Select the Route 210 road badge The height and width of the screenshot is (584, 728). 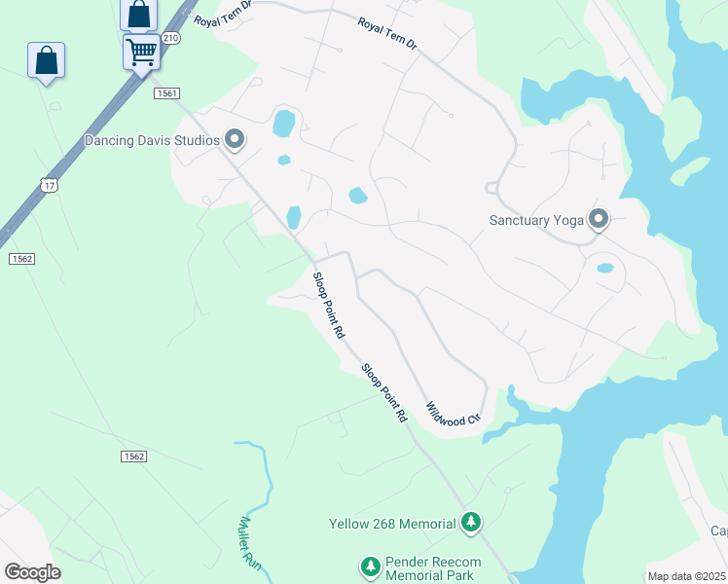click(171, 38)
